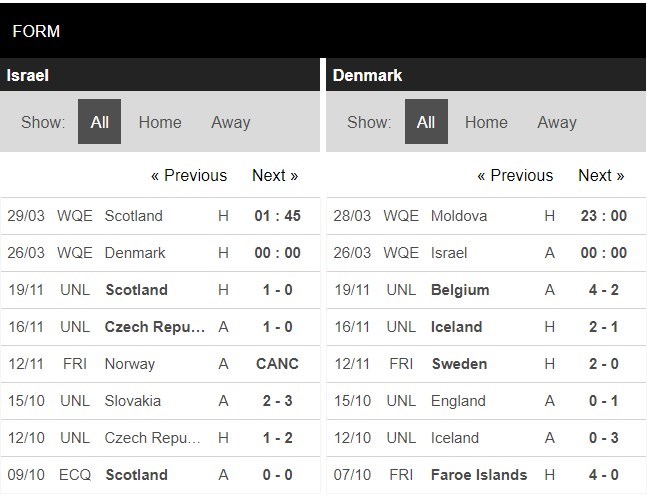Open the 4 - 2 score against Belgium
Image resolution: width=647 pixels, height=501 pixels.
pos(603,290)
